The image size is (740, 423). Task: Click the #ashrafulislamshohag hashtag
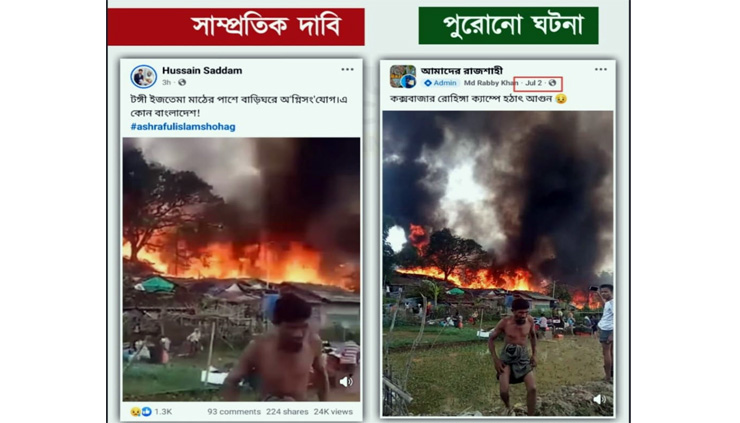click(183, 127)
